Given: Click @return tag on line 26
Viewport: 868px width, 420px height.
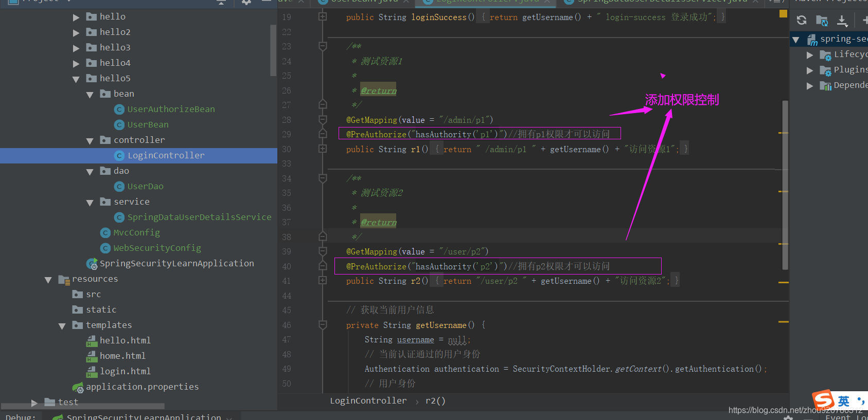Looking at the screenshot, I should point(379,90).
